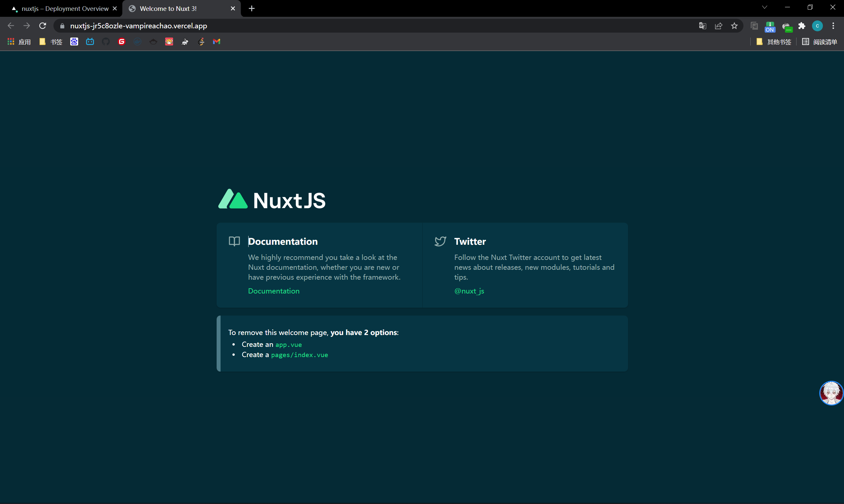844x504 pixels.
Task: Close the Welcome to Nuxt 3! tab
Action: pyautogui.click(x=233, y=9)
